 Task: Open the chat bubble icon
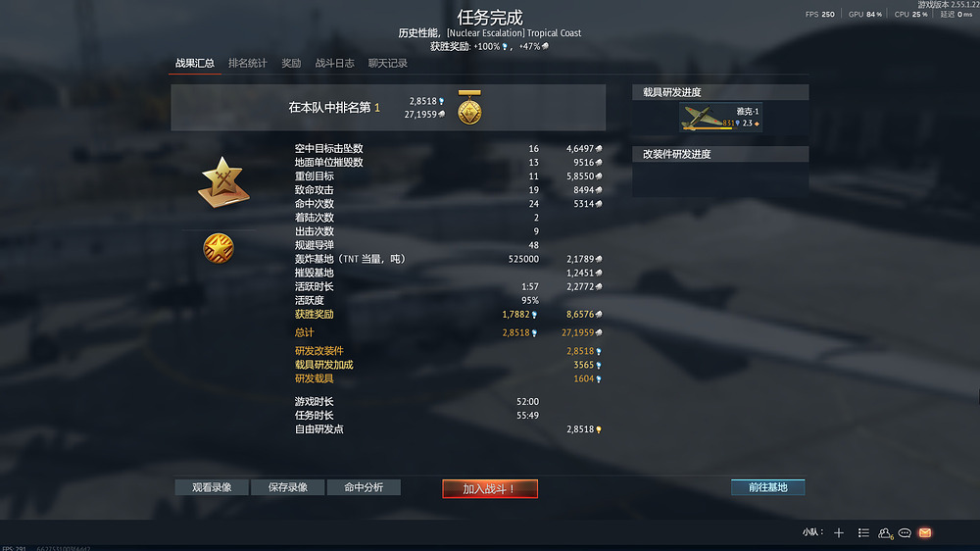coord(905,533)
